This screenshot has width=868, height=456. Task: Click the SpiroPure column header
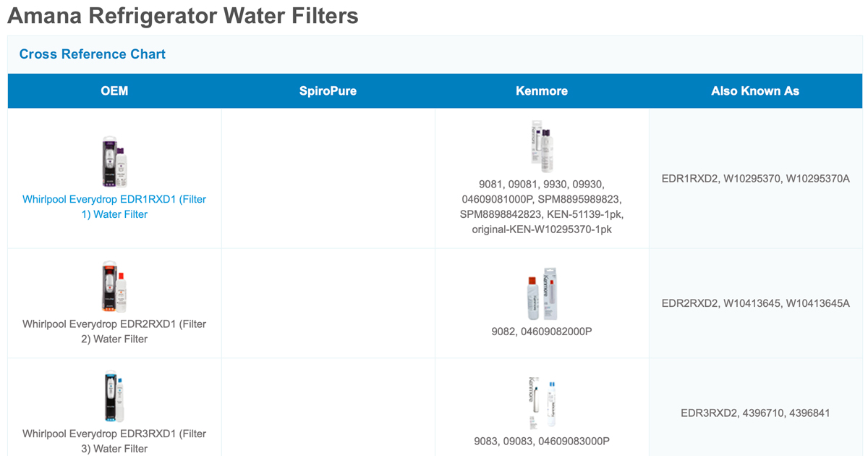click(x=328, y=90)
